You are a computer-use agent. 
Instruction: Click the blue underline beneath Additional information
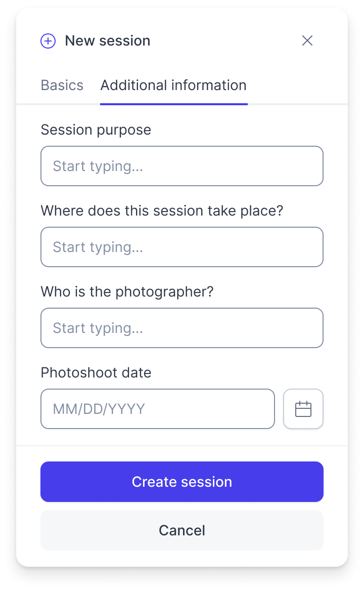point(173,104)
